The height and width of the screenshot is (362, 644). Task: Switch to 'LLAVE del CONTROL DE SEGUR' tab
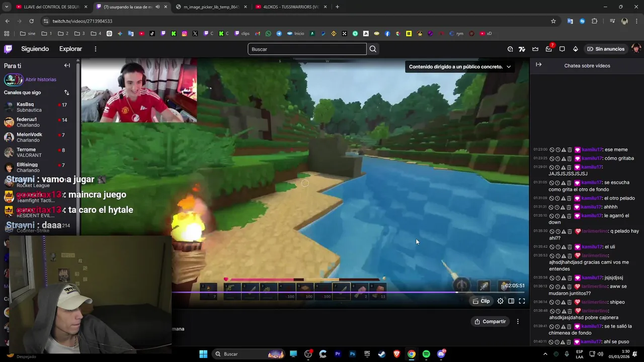click(x=51, y=7)
